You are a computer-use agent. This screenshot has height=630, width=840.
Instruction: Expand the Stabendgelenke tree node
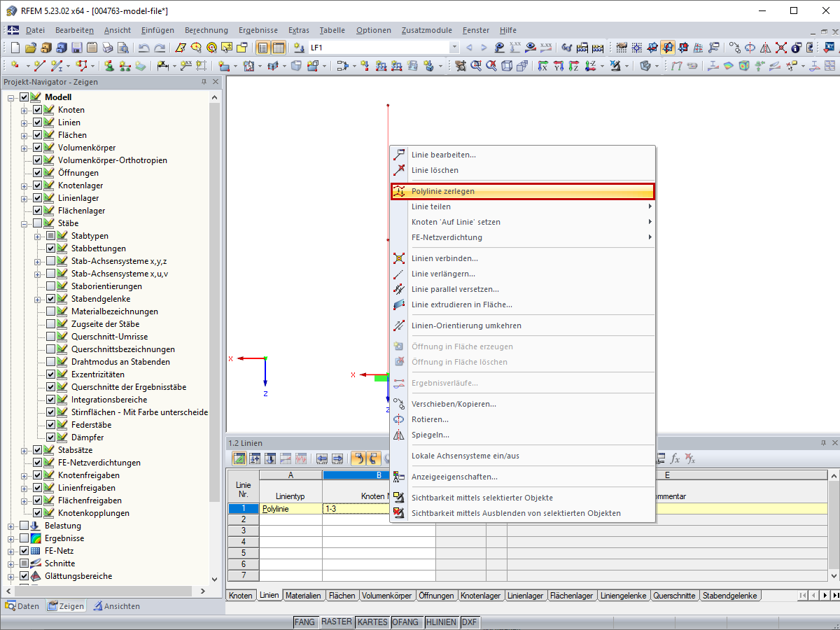(38, 299)
